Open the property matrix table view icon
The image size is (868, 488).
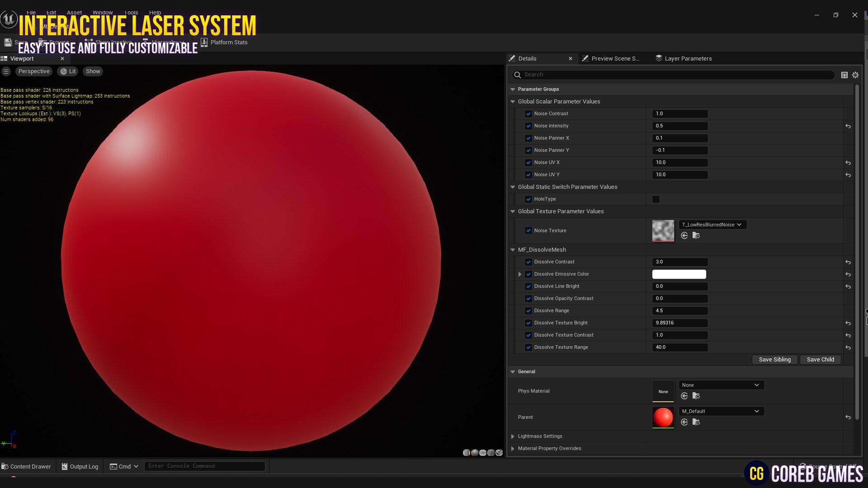click(x=844, y=75)
